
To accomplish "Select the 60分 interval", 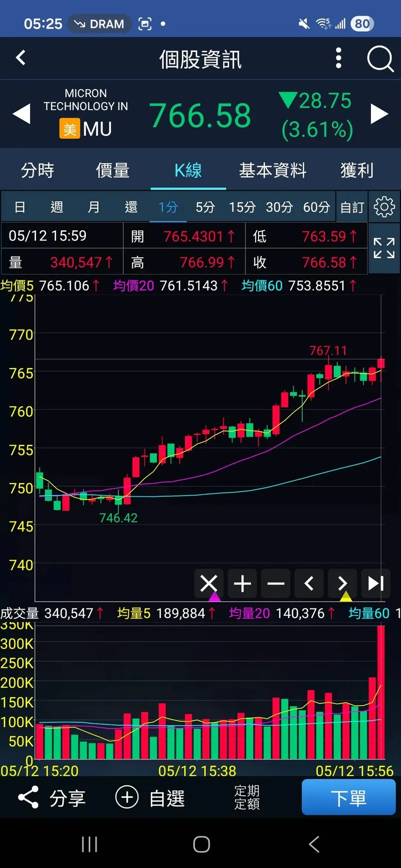I will [316, 207].
